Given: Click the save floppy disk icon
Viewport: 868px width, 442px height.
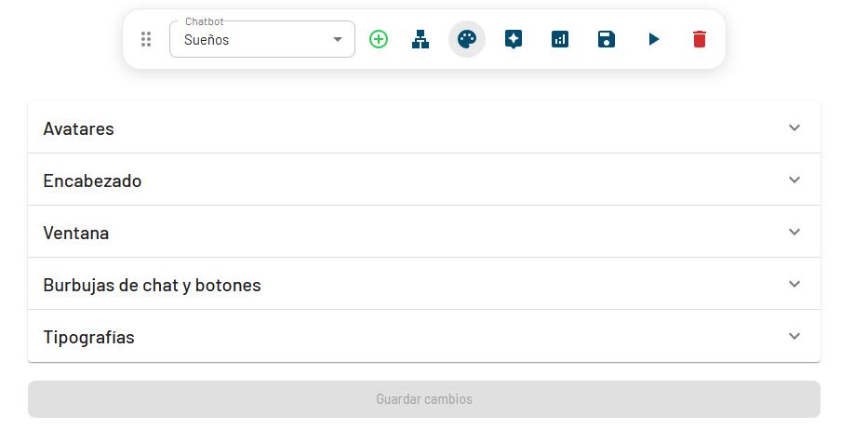Looking at the screenshot, I should point(607,39).
